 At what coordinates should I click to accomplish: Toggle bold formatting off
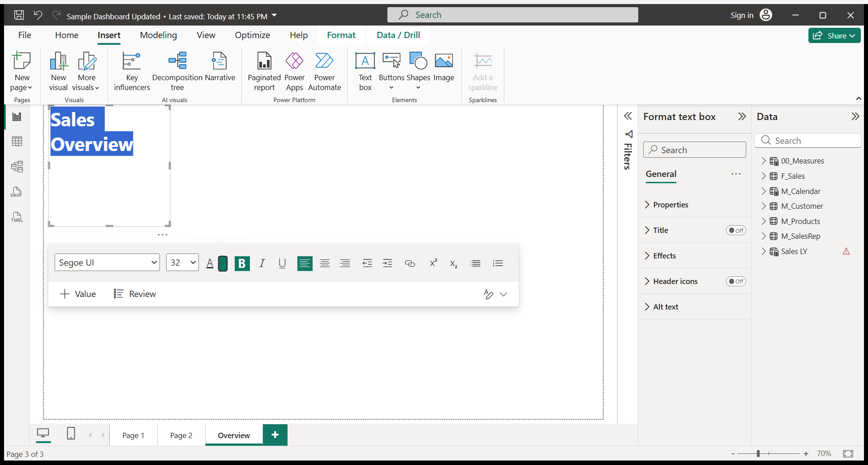click(x=242, y=263)
